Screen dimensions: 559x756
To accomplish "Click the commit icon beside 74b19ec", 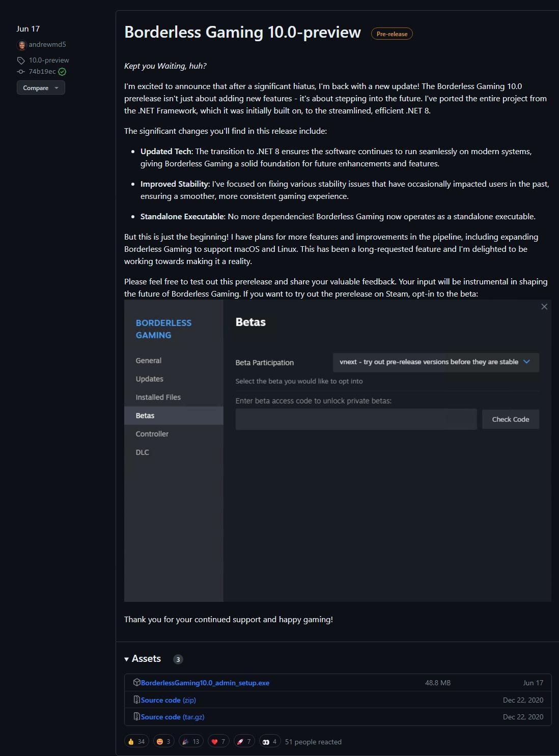I will coord(21,72).
